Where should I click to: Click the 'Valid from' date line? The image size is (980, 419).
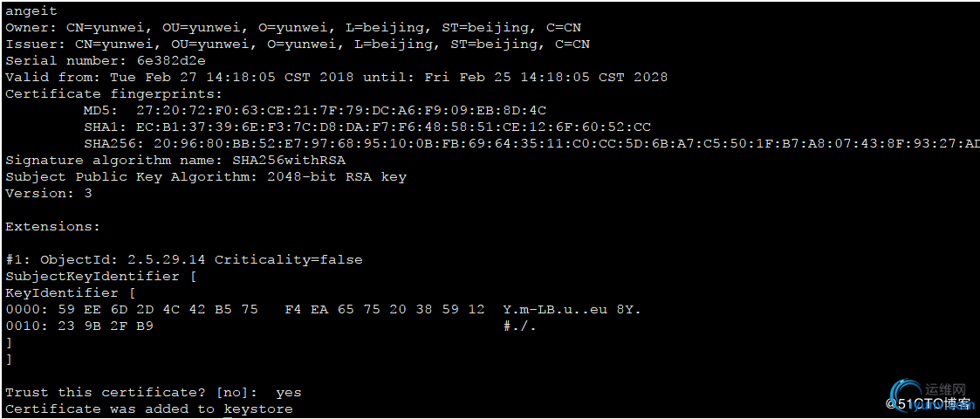click(336, 78)
